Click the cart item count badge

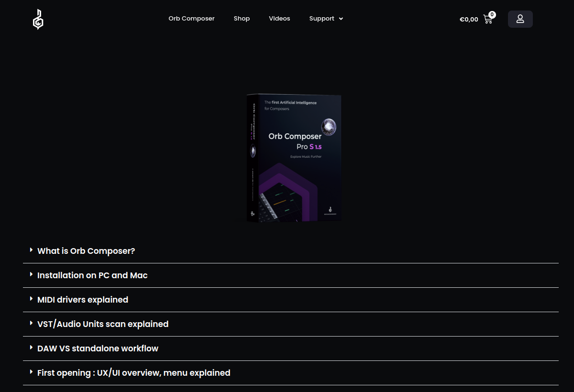(492, 15)
